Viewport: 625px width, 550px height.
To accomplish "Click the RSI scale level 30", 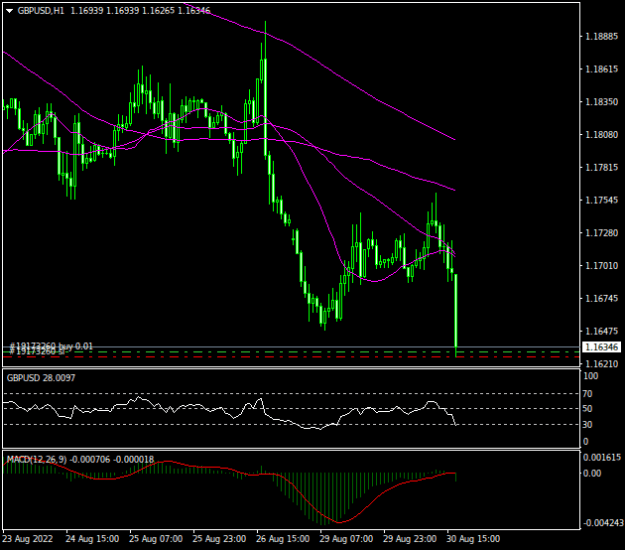I will click(587, 425).
